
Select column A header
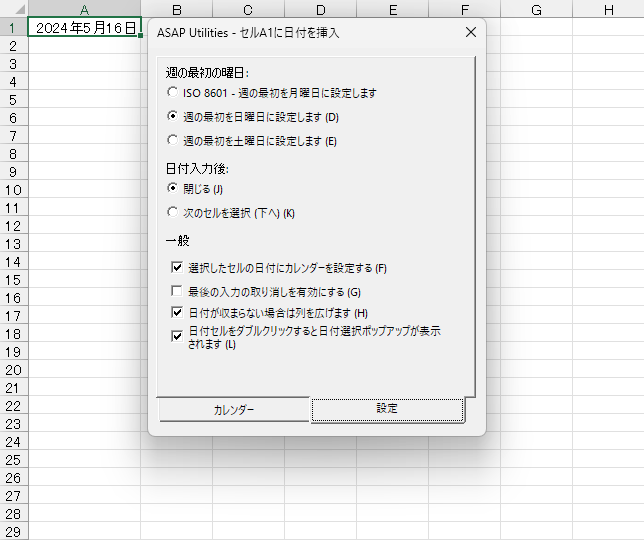click(x=84, y=9)
